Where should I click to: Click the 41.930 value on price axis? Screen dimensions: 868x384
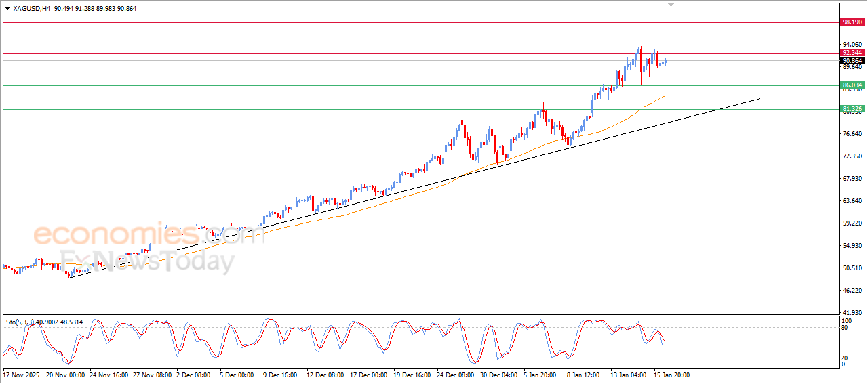852,312
